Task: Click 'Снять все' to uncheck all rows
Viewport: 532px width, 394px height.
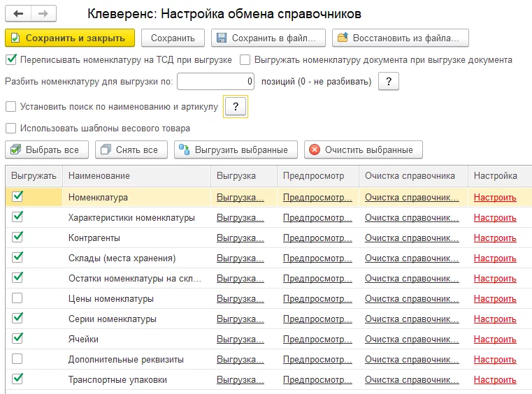Action: click(x=131, y=149)
